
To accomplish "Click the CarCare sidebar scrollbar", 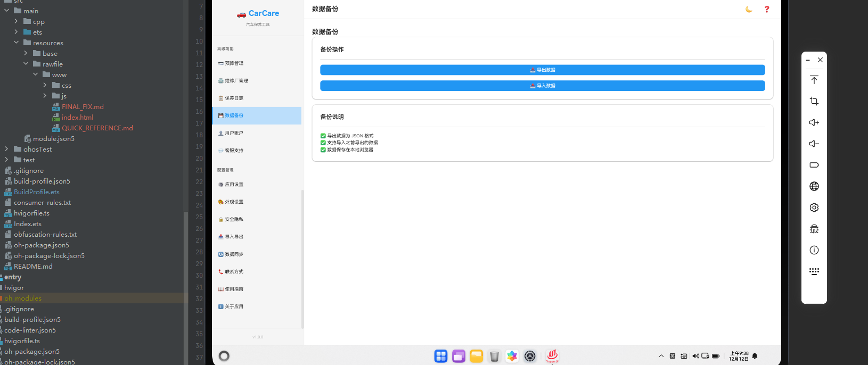I will [x=302, y=259].
